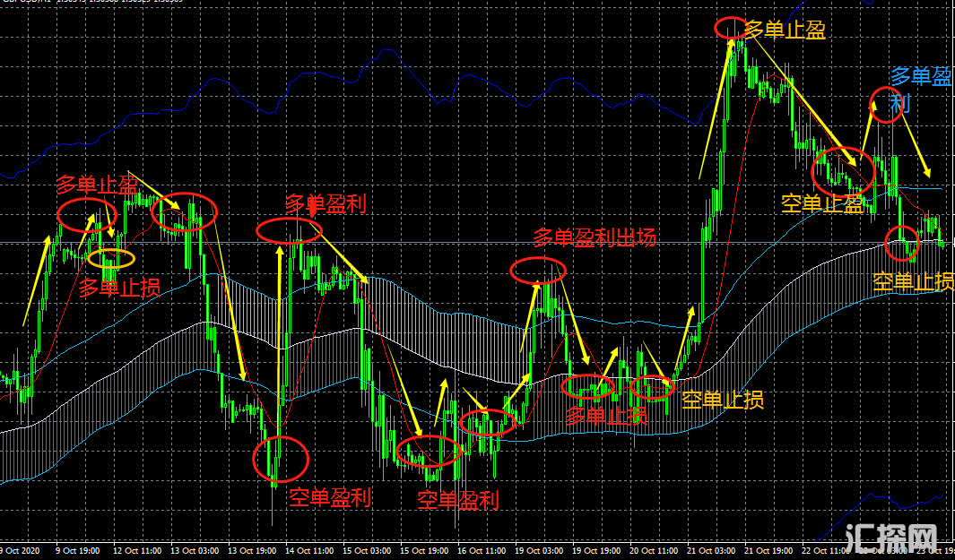Click the "13 Oct 03:00" time axis label
The height and width of the screenshot is (560, 955).
point(195,551)
